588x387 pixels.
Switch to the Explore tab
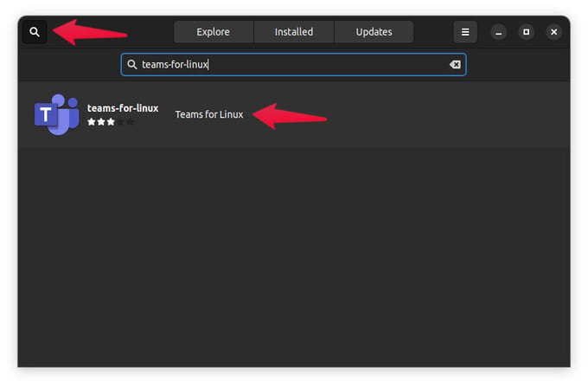214,32
